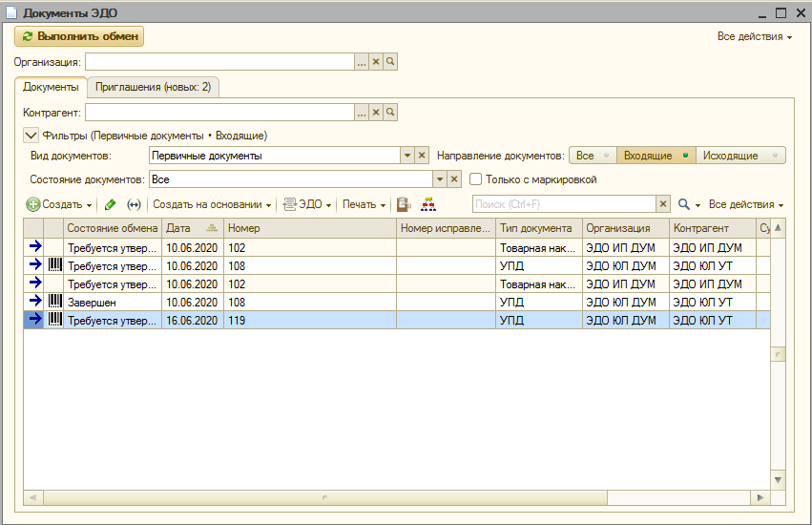Select the 16.06.2020 date cell
This screenshot has width=812, height=525.
tap(192, 321)
